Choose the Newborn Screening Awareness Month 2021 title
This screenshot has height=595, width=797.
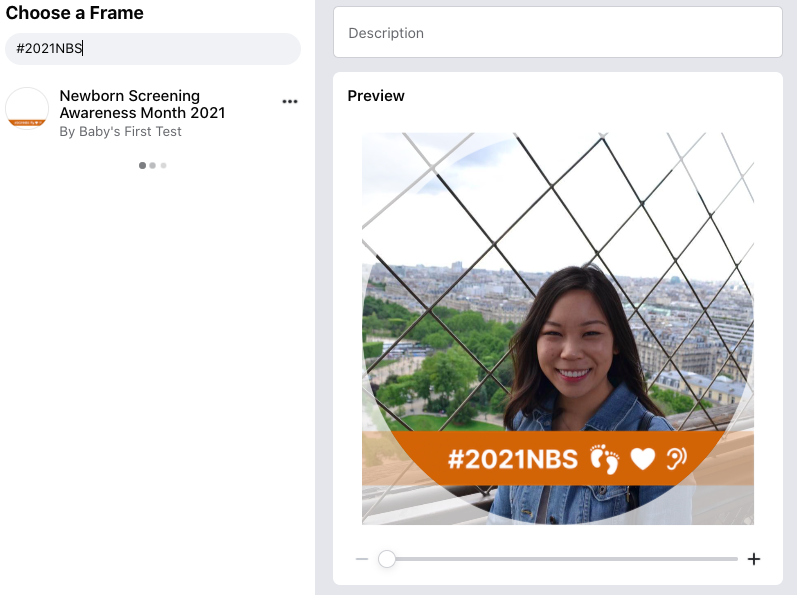[142, 104]
